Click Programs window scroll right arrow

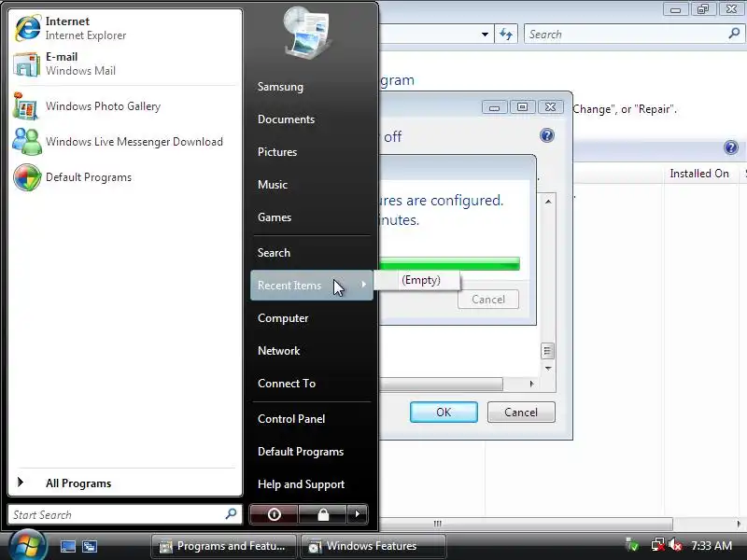[x=739, y=524]
